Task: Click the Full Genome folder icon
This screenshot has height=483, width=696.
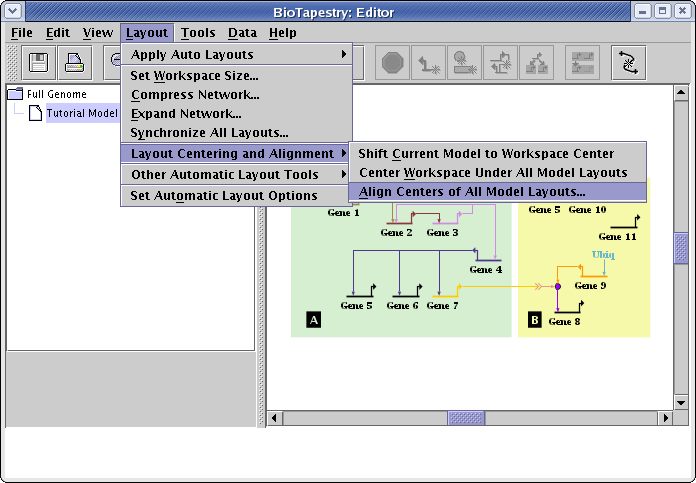Action: [x=15, y=94]
